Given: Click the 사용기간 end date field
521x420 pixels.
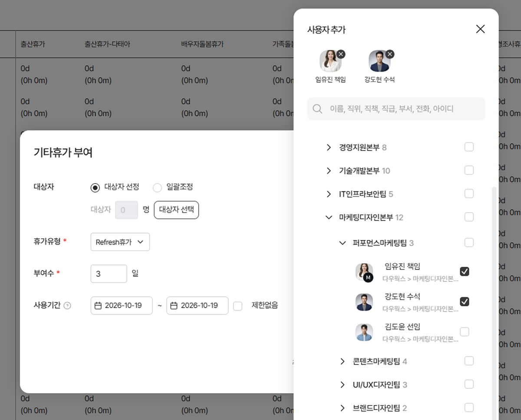Looking at the screenshot, I should click(198, 305).
